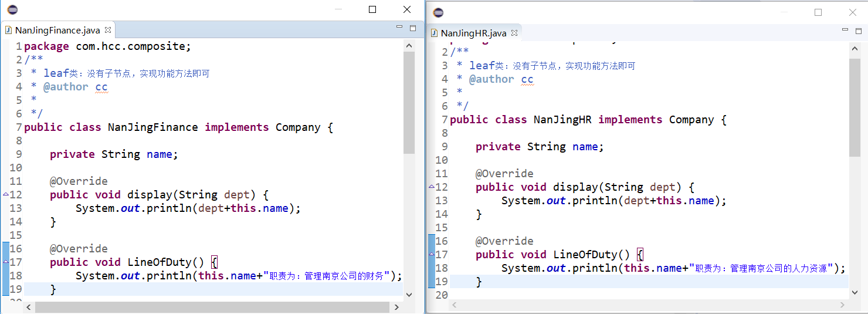
Task: Close the NanJingFinance Eclipse window
Action: click(407, 9)
